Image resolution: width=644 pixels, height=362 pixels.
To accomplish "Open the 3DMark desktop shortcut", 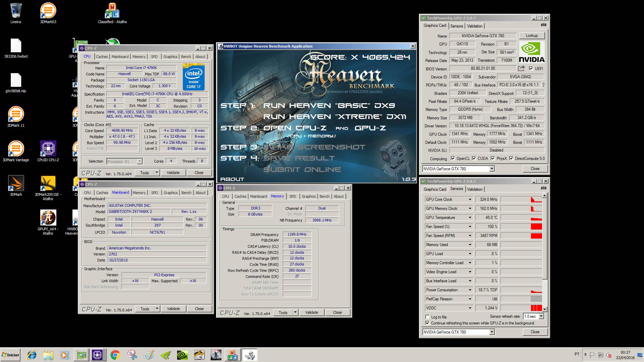I will tap(16, 183).
